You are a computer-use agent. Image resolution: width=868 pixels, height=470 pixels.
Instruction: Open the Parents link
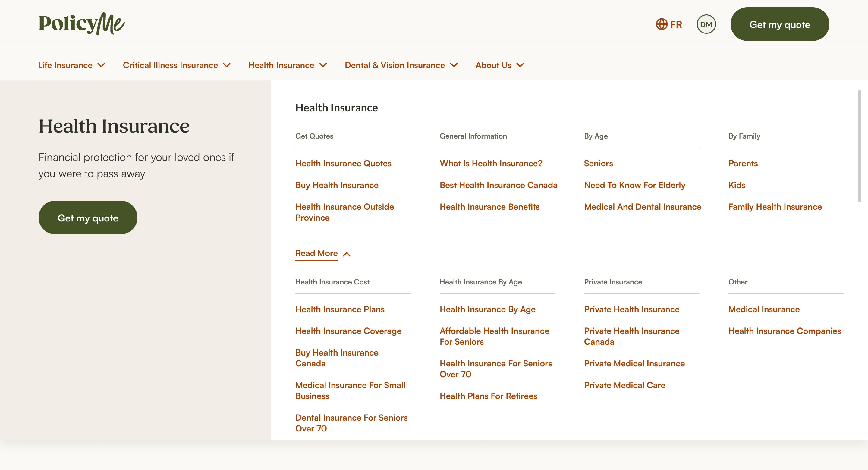point(743,163)
